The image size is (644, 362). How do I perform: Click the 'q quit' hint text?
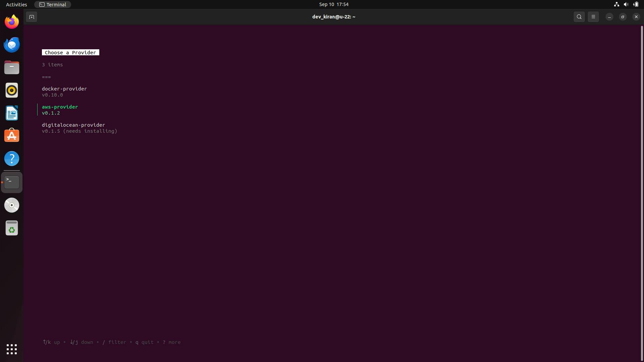coord(144,342)
